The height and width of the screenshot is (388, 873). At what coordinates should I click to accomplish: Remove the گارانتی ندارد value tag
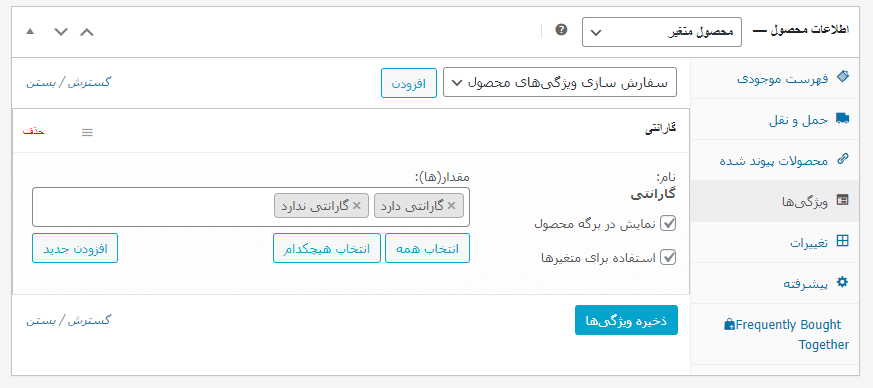356,205
